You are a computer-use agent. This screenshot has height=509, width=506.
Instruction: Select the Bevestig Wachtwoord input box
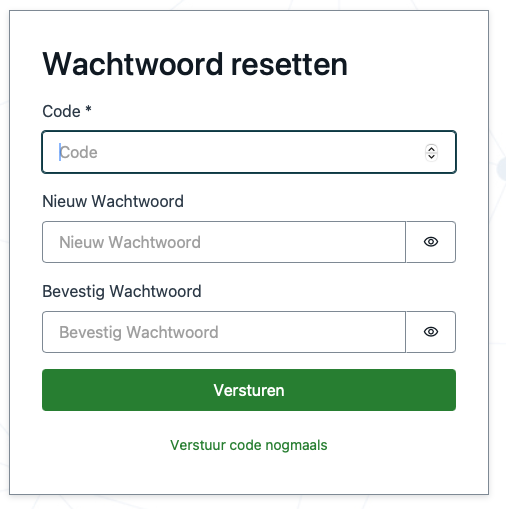point(224,332)
